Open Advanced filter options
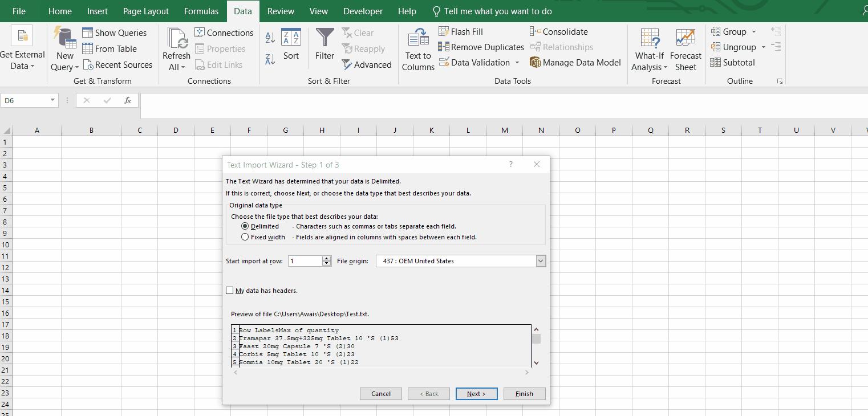This screenshot has height=416, width=868. [x=367, y=64]
